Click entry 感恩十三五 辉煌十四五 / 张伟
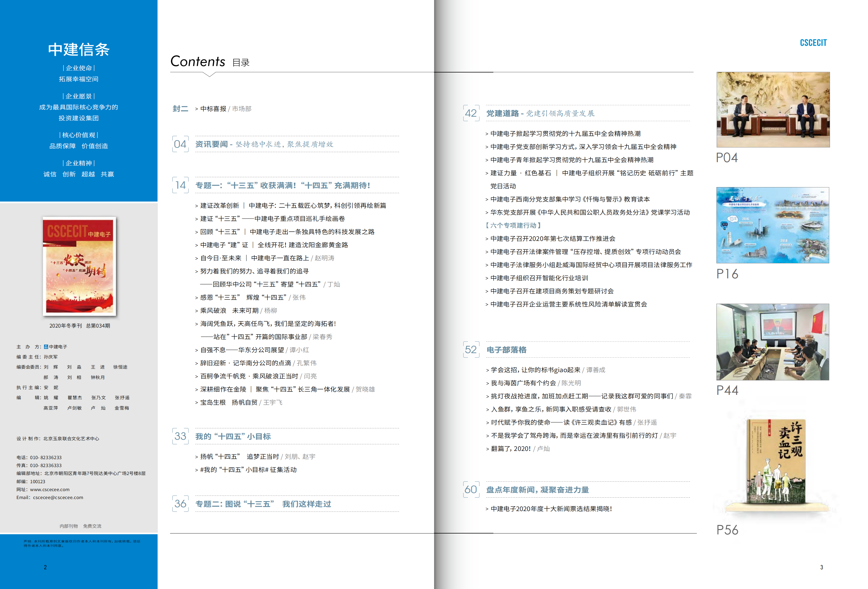Viewport: 868px width, 589px height. point(250,297)
